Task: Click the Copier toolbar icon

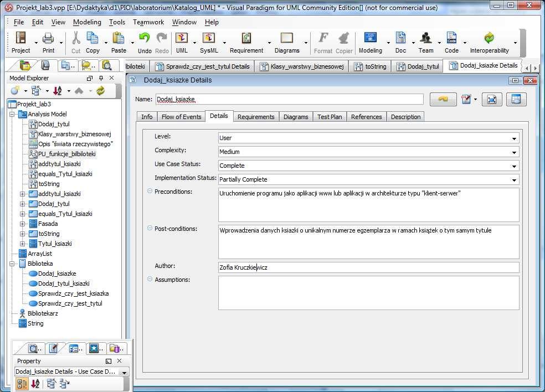Action: pos(344,43)
